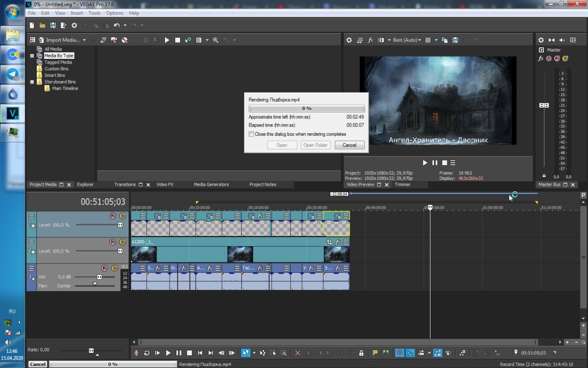Copy snapshot to clipboard icon in preview

coord(445,40)
